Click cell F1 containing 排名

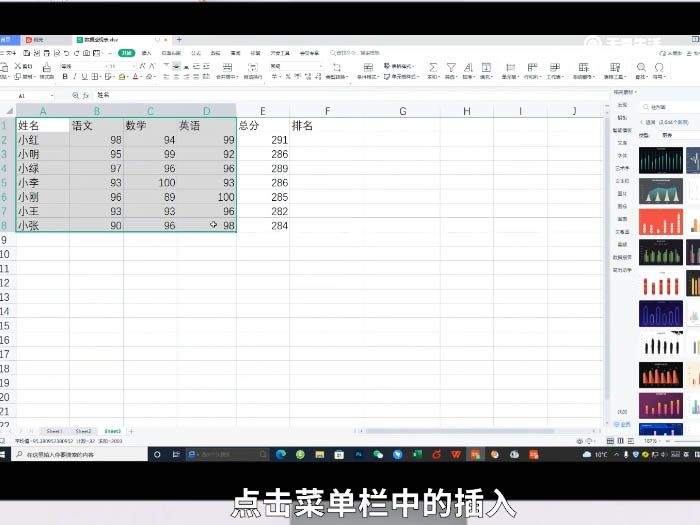(327, 125)
